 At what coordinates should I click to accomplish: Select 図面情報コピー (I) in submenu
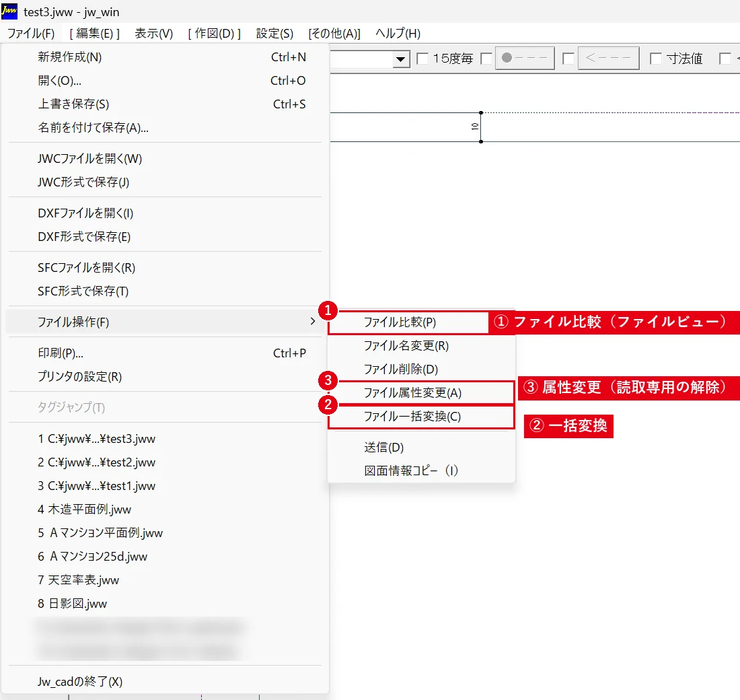pos(421,471)
